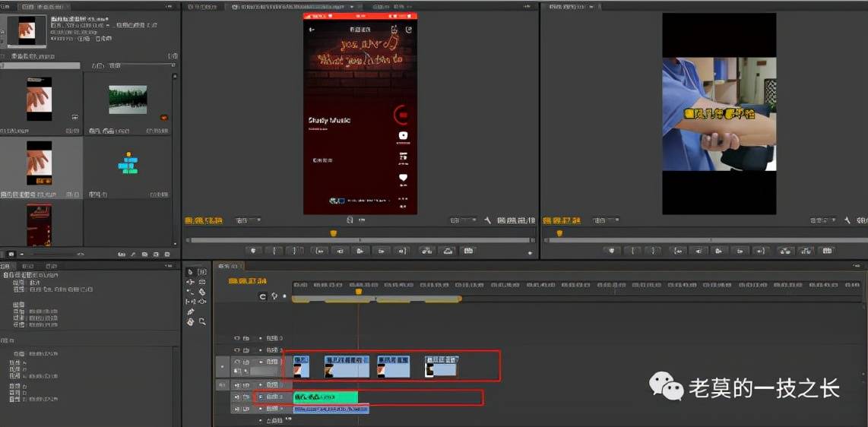The image size is (868, 427).
Task: Open the sequence tab above the timeline
Action: point(229,266)
